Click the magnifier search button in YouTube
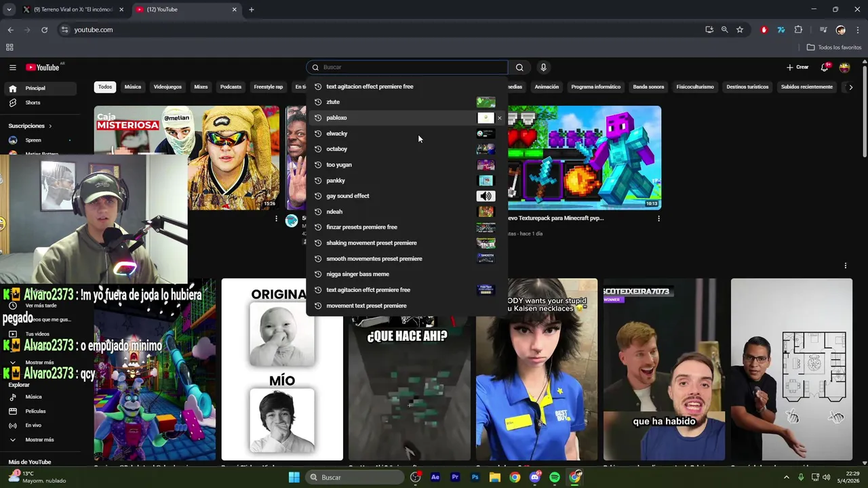The width and height of the screenshot is (868, 488). [x=519, y=67]
